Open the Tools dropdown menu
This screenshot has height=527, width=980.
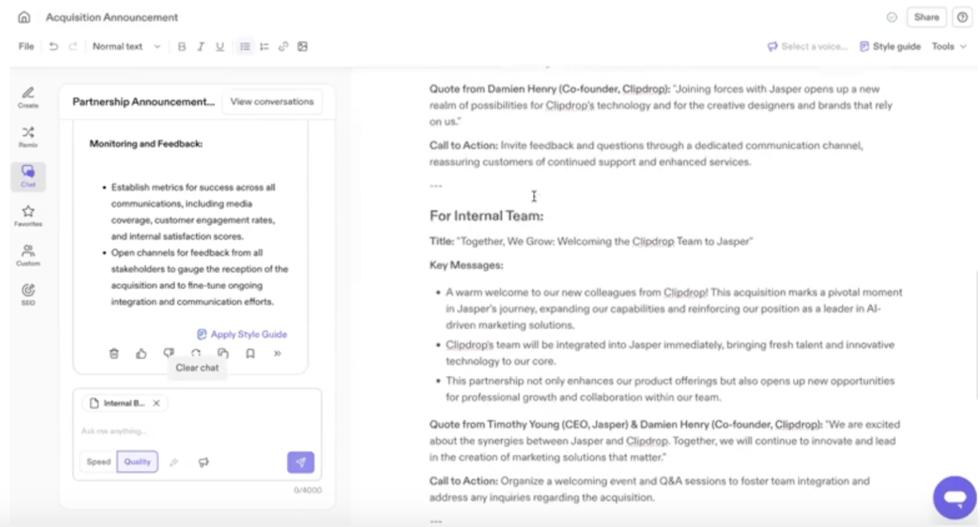949,47
